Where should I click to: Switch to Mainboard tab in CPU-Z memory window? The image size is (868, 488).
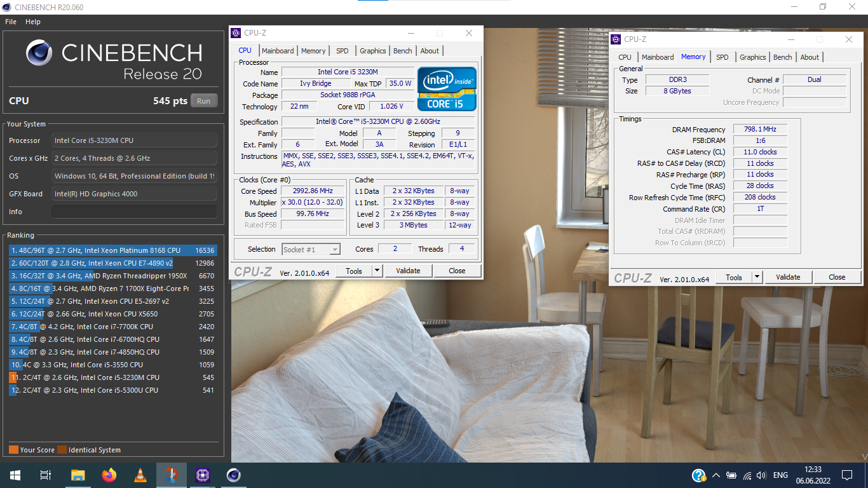coord(658,57)
